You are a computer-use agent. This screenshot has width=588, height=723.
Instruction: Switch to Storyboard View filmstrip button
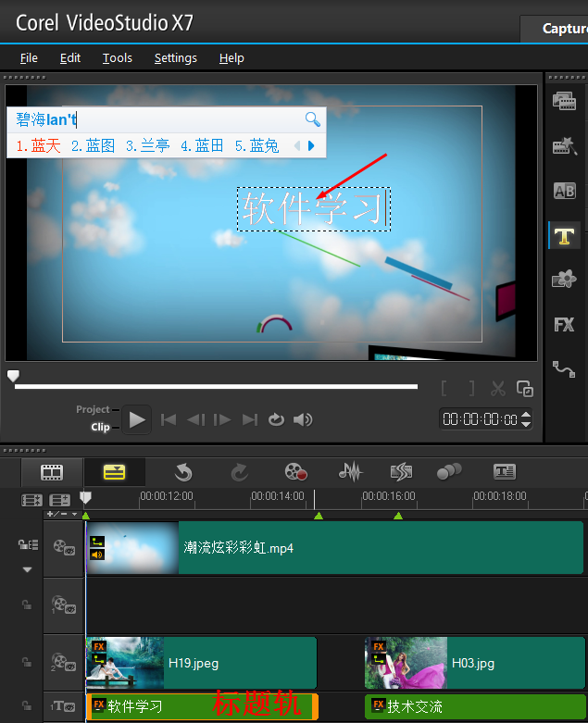click(52, 472)
